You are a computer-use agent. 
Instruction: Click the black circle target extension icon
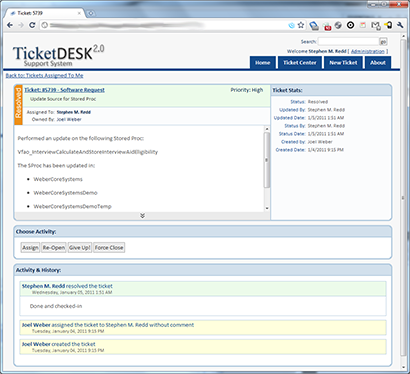[350, 25]
